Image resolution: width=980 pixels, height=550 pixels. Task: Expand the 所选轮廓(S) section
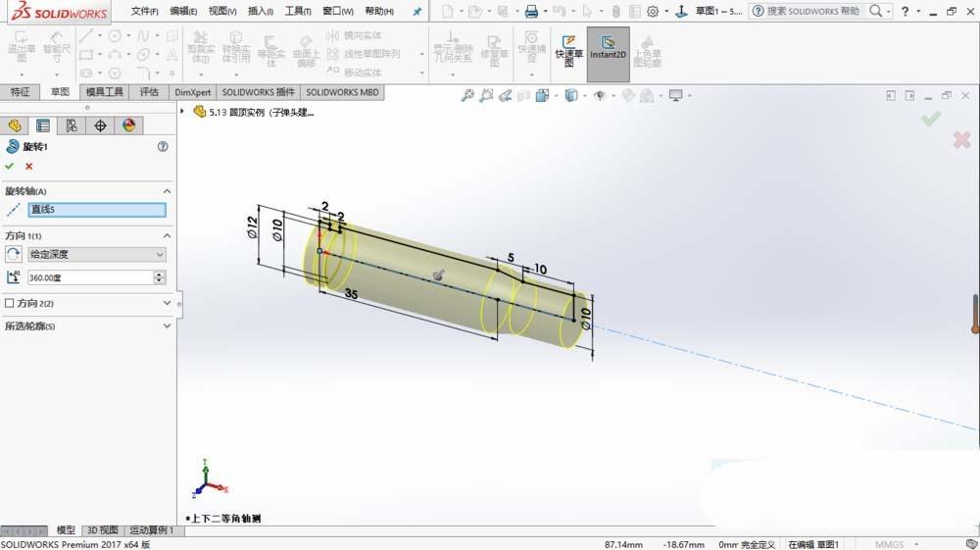coord(167,325)
